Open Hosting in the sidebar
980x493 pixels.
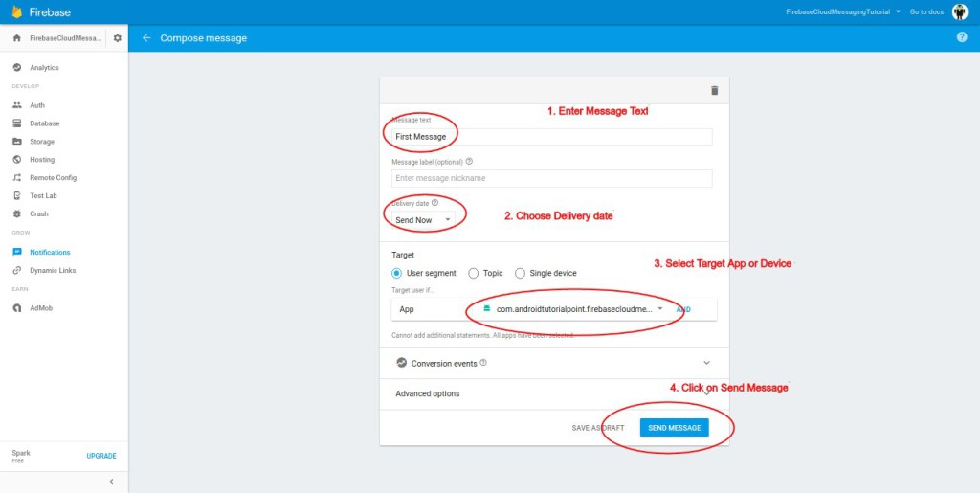[42, 159]
